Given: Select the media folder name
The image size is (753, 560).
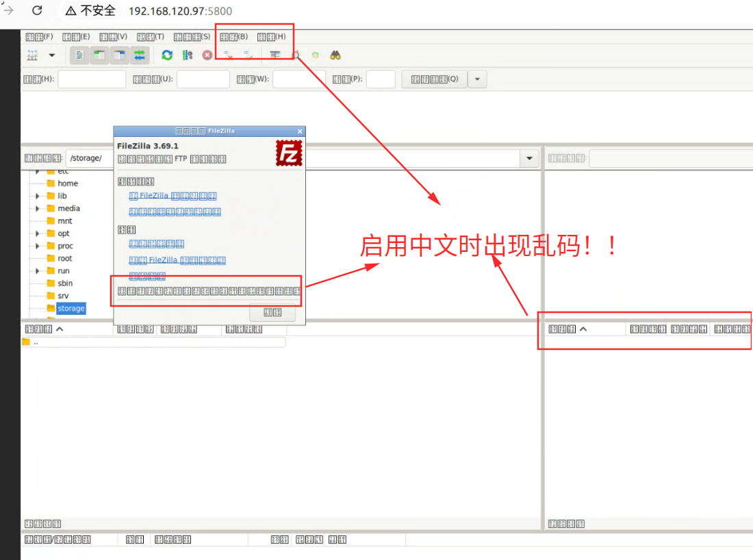Looking at the screenshot, I should [68, 208].
